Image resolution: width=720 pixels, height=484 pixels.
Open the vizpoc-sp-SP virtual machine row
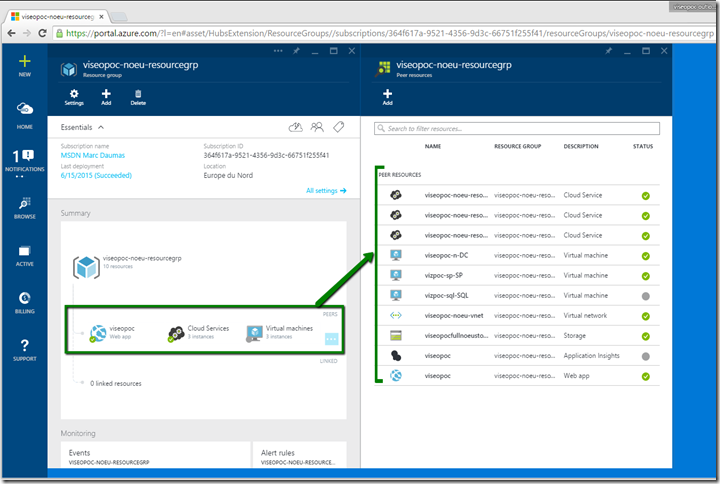click(519, 276)
